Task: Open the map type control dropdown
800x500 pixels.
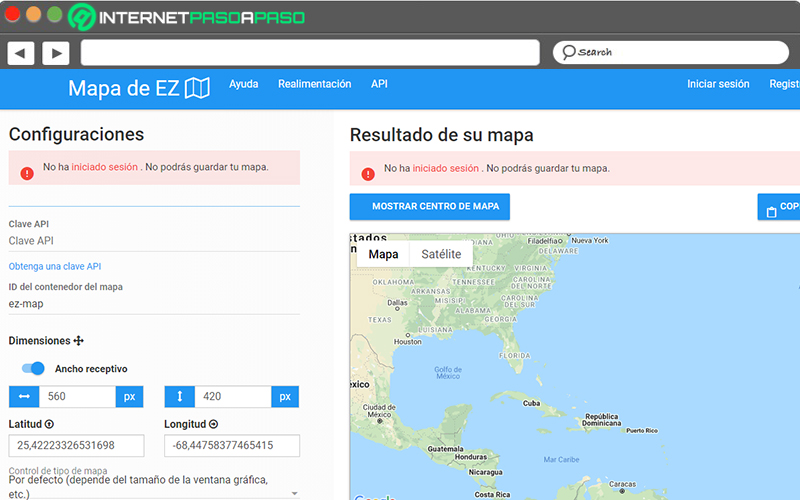Action: click(153, 486)
